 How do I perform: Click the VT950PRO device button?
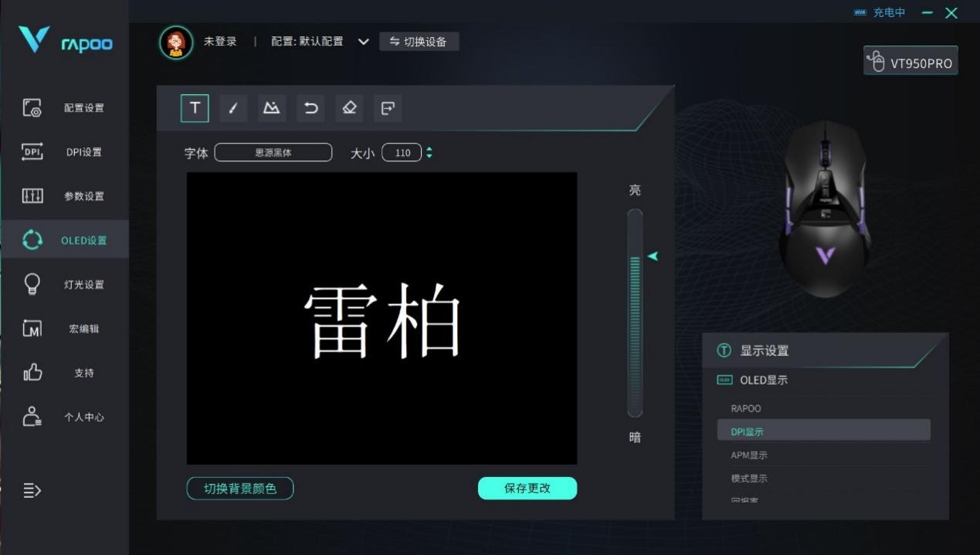coord(910,62)
